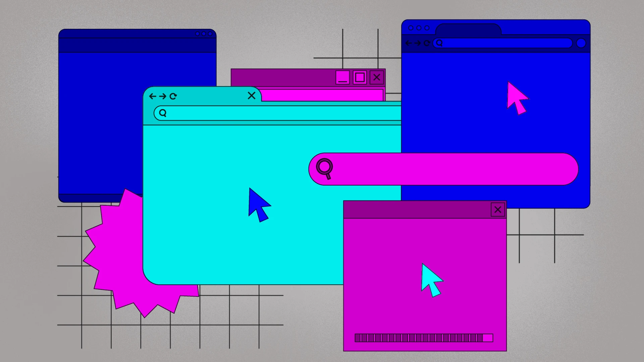Viewport: 644px width, 362px height.
Task: Click the circular button right of the blue address bar
Action: coord(581,43)
